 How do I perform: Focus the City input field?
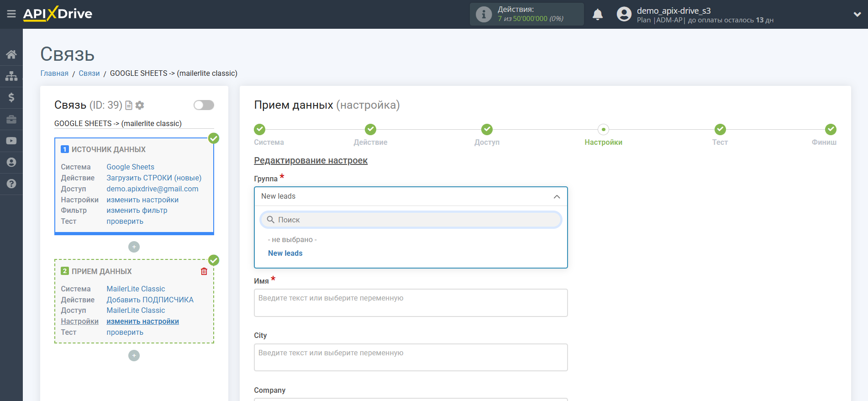(x=410, y=358)
